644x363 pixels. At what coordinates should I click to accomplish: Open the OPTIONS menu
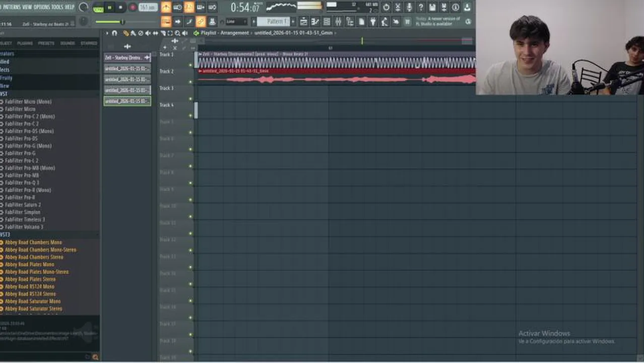point(42,7)
